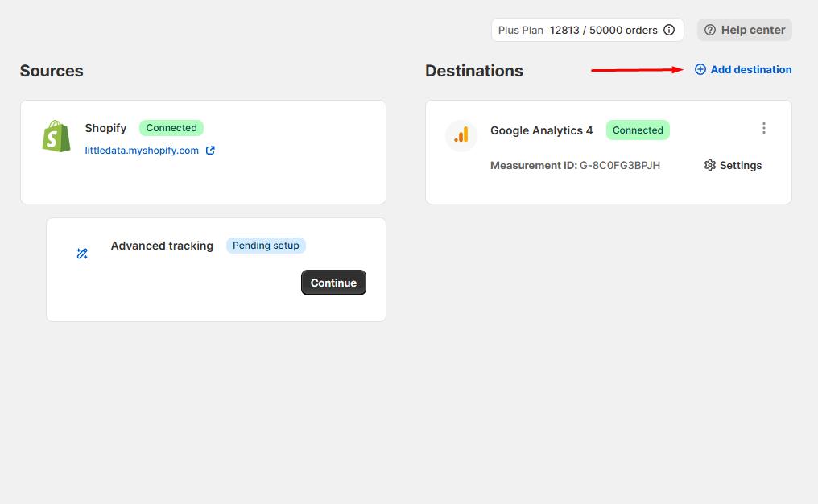Click the info icon next to the orders count

coord(669,30)
